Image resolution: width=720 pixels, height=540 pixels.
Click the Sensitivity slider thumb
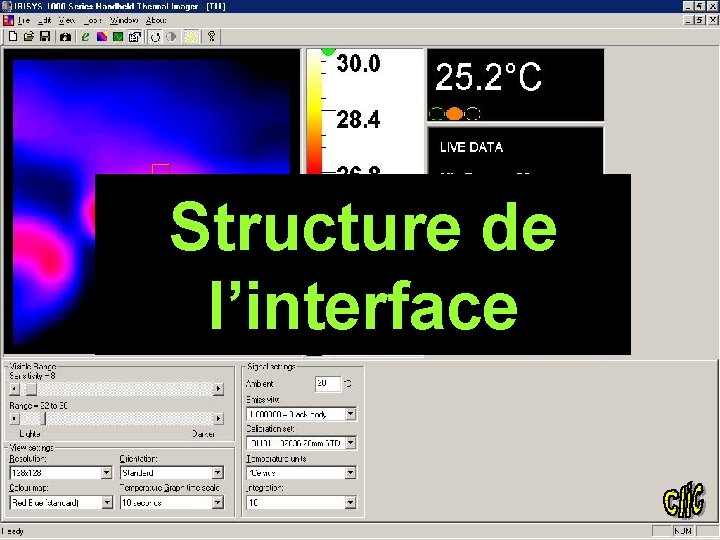click(x=31, y=389)
